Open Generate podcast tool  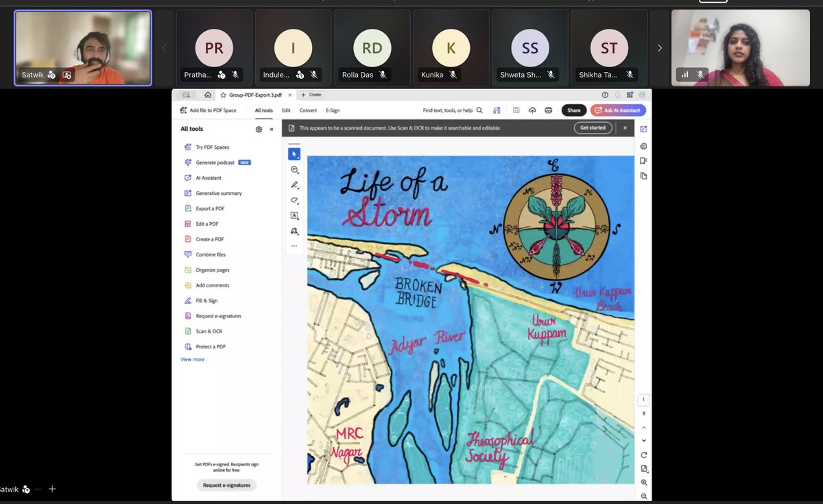(x=217, y=163)
